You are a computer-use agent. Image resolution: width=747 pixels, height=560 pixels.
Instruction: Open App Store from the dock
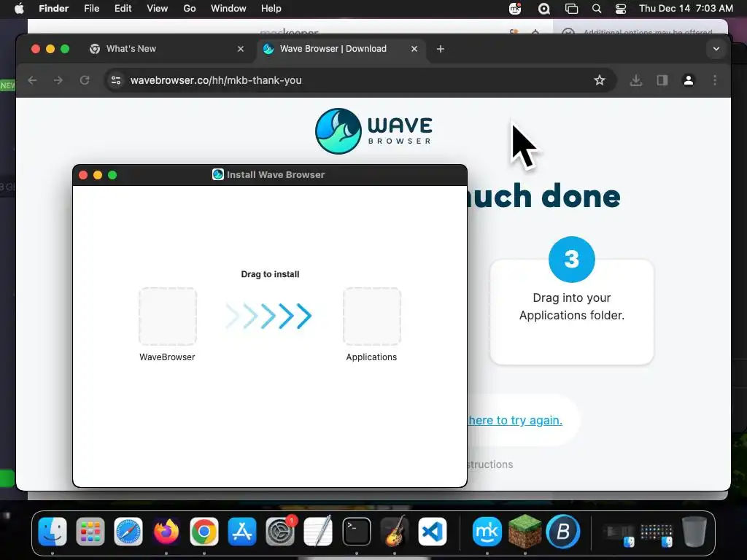(x=242, y=532)
